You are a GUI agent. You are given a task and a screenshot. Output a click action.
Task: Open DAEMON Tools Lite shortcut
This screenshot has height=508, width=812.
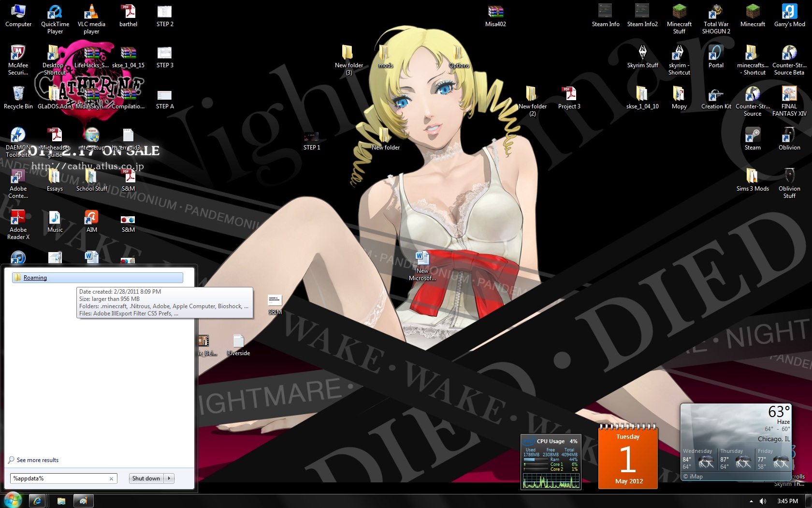[18, 142]
